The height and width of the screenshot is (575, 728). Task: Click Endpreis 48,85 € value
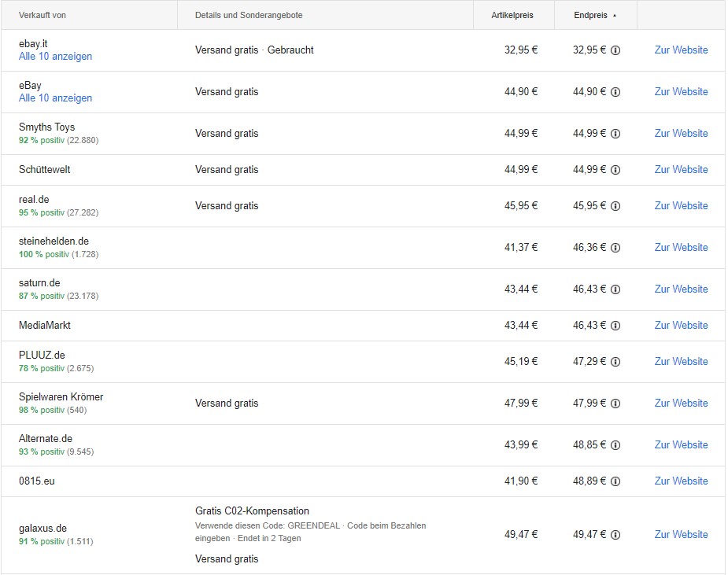(589, 445)
